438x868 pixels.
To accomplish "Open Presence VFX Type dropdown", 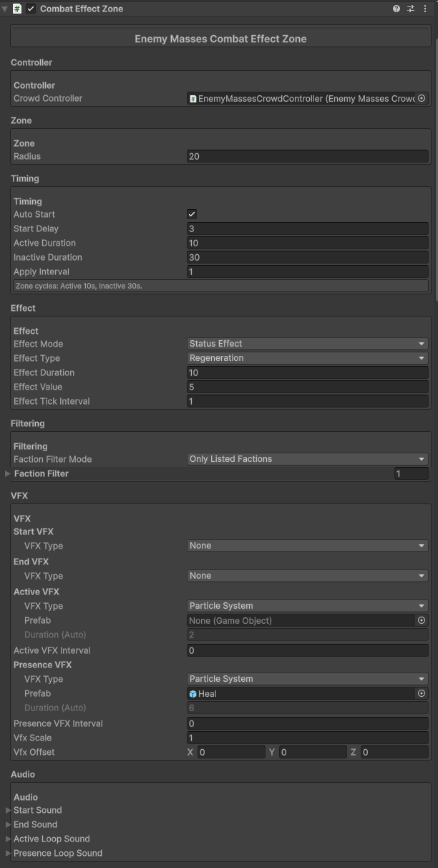I will 307,679.
